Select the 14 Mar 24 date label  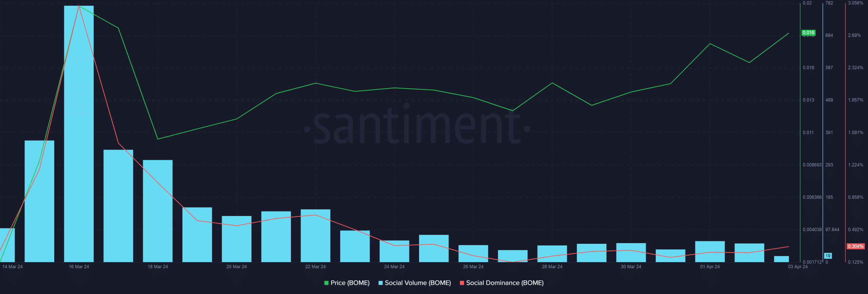point(13,267)
